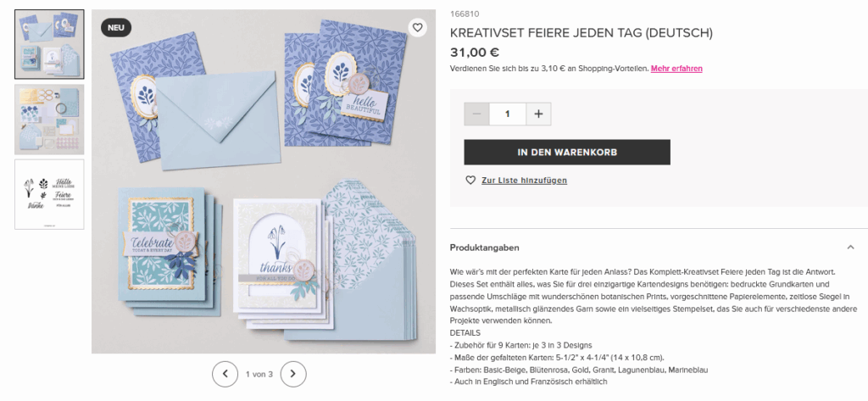
Task: Click the 31,00 € price text
Action: click(475, 53)
